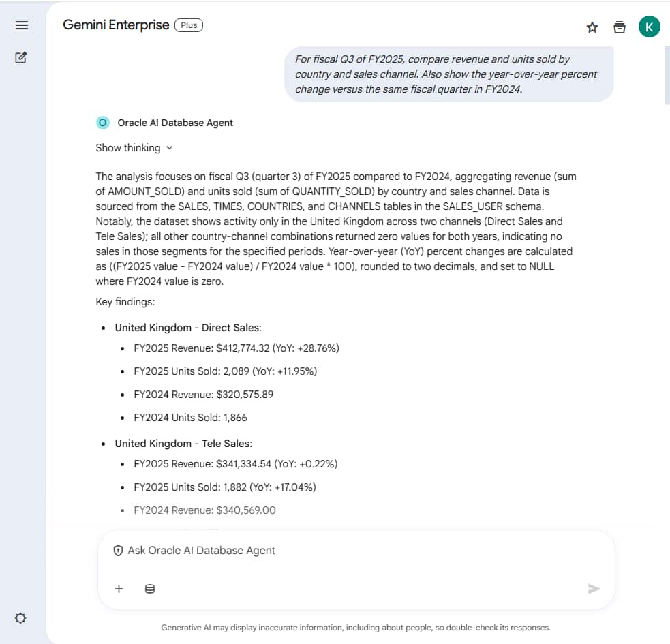Select the user prompt message bubble
The image size is (670, 644).
[x=448, y=74]
